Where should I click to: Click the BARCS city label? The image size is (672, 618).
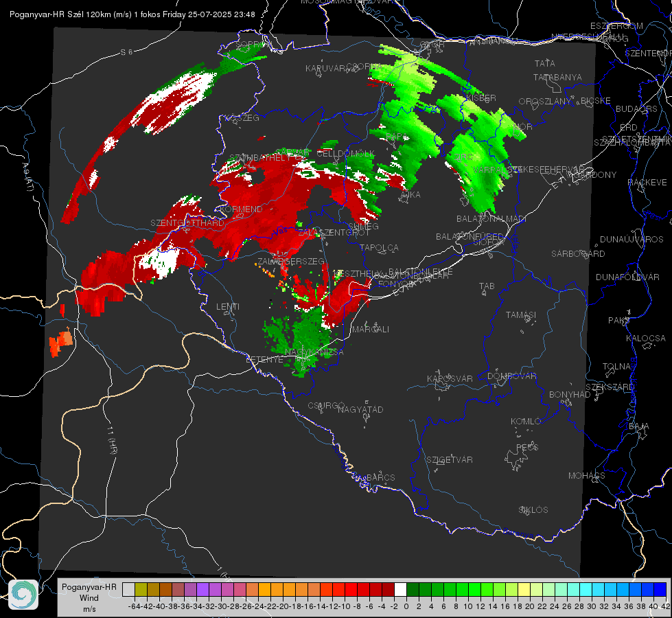tap(380, 478)
